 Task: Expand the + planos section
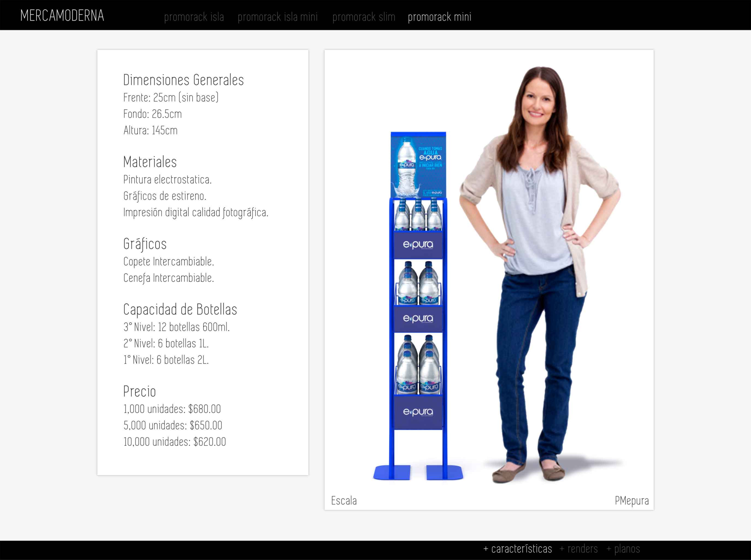(x=623, y=548)
